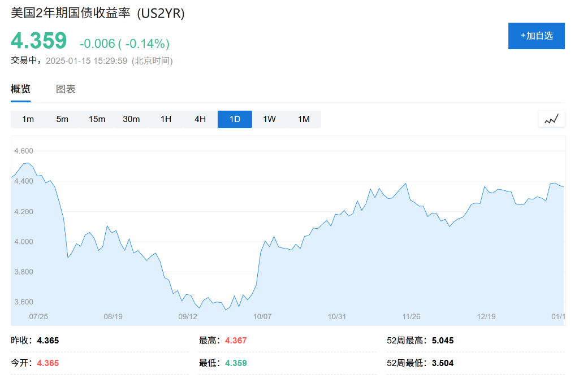
Task: Open the line chart style selector icon
Action: tap(551, 119)
